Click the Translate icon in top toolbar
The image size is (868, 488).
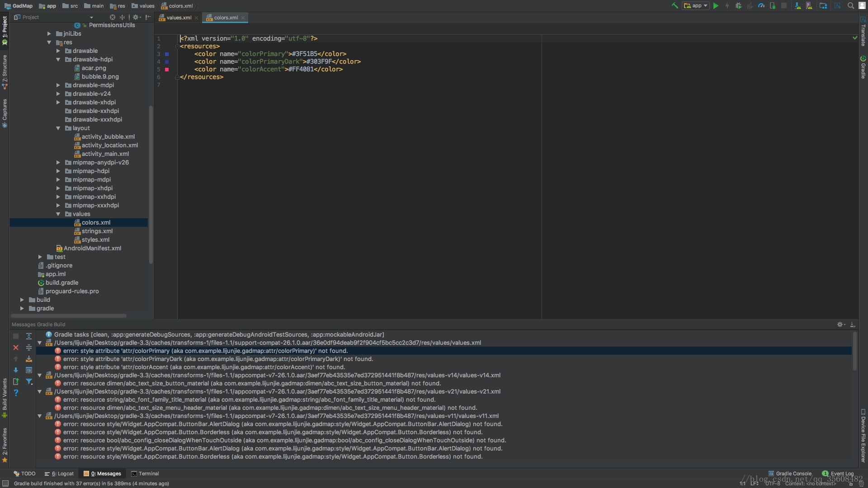point(837,6)
